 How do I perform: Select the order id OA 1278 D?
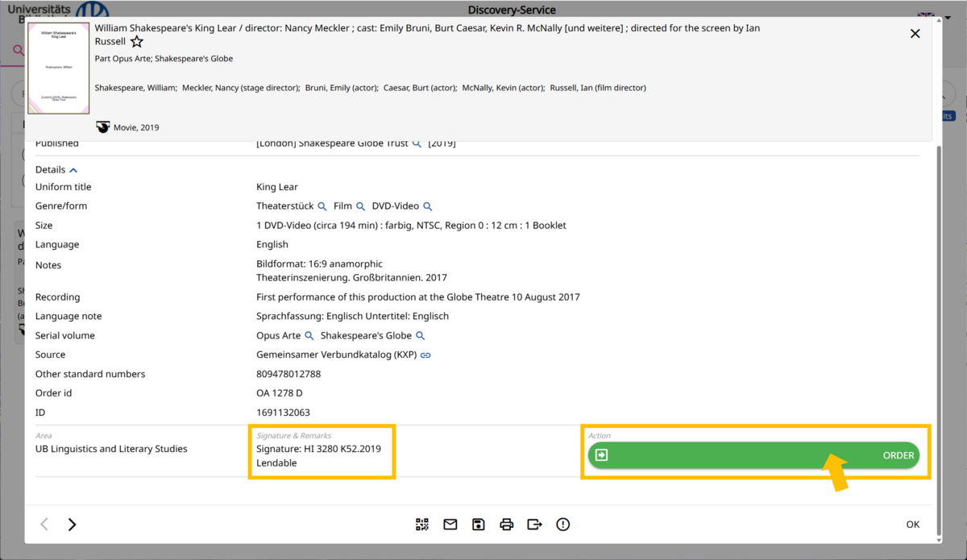(x=280, y=393)
